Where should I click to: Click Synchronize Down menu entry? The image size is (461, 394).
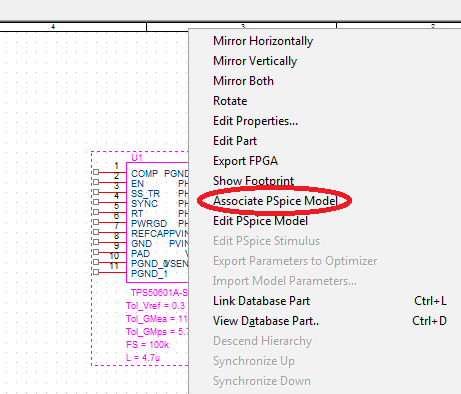click(262, 381)
